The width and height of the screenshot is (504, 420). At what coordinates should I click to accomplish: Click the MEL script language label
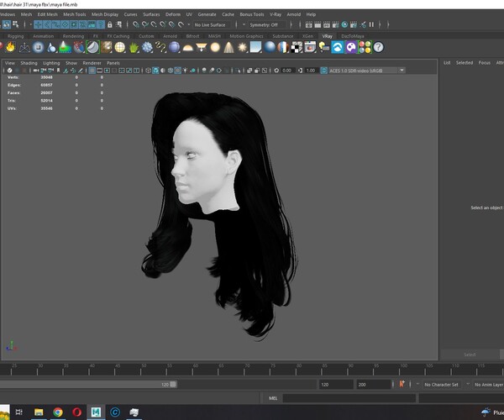(x=273, y=398)
